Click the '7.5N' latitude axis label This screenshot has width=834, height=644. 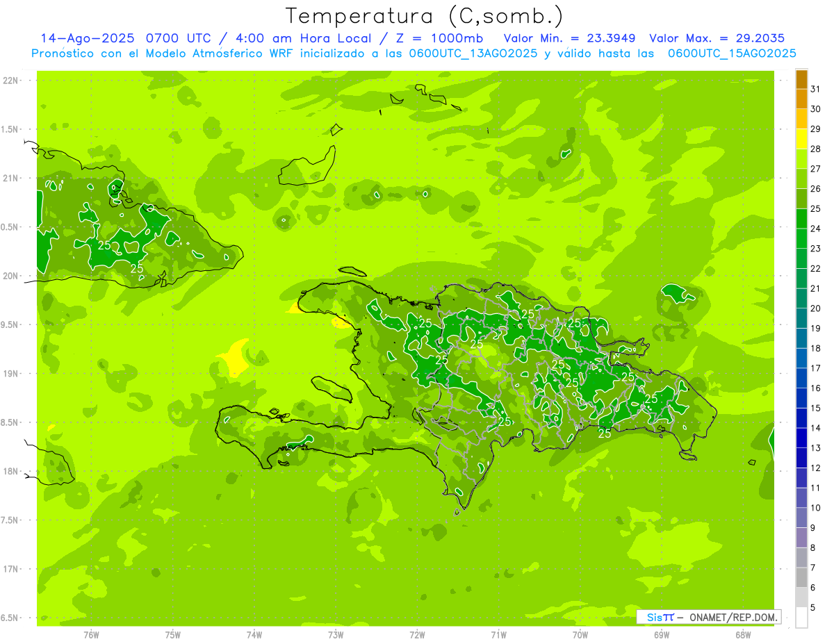(10, 520)
